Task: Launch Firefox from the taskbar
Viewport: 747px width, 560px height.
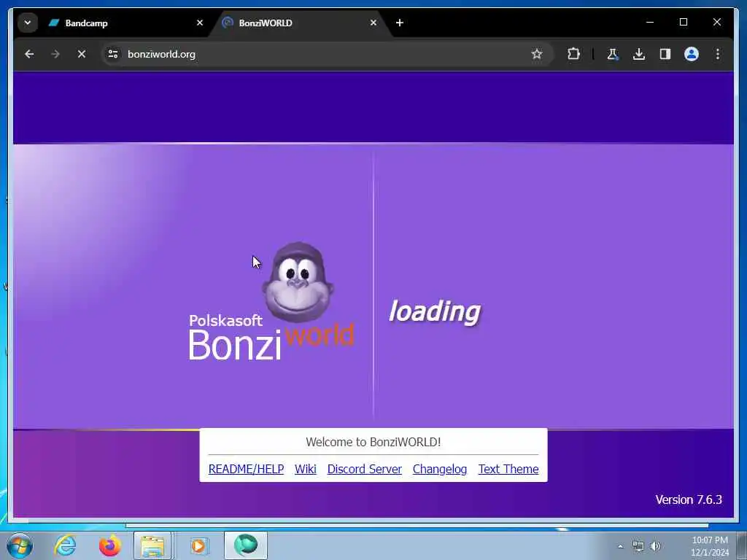Action: pyautogui.click(x=109, y=545)
